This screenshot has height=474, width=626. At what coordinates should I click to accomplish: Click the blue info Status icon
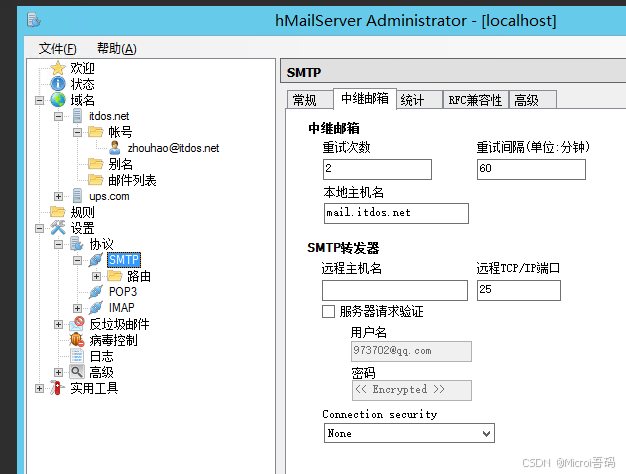pos(58,84)
